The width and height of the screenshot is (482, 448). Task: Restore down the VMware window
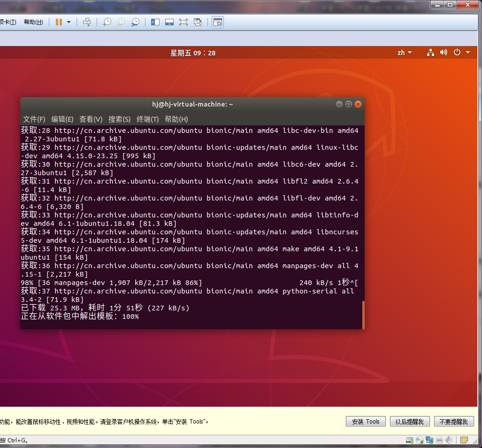click(450, 5)
